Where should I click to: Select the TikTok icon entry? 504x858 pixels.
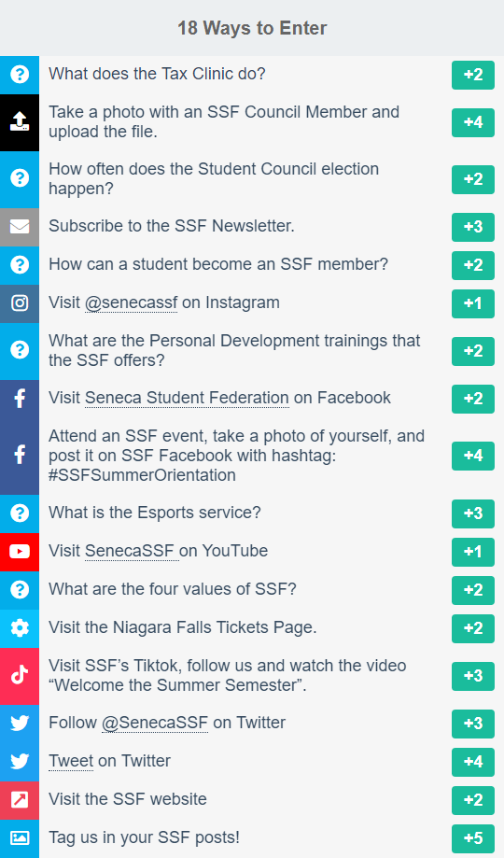(20, 675)
